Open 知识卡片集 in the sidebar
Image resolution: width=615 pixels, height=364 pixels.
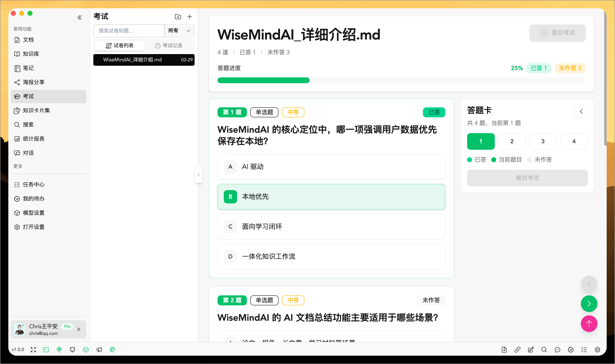36,110
